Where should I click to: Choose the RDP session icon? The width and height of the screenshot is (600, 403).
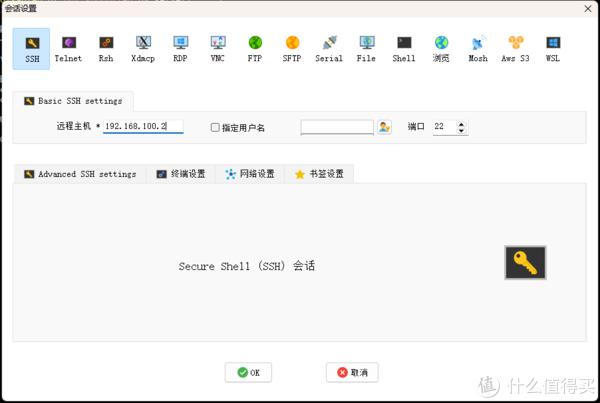[180, 49]
